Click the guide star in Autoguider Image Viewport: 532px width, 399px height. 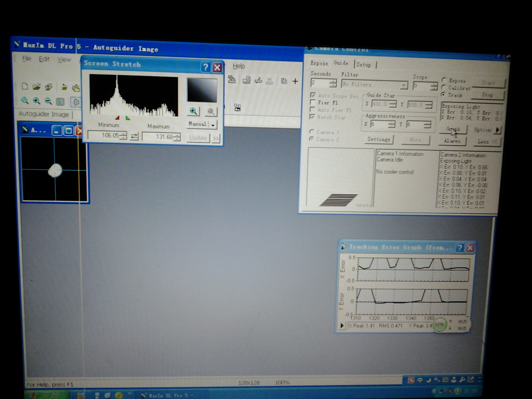coord(55,170)
